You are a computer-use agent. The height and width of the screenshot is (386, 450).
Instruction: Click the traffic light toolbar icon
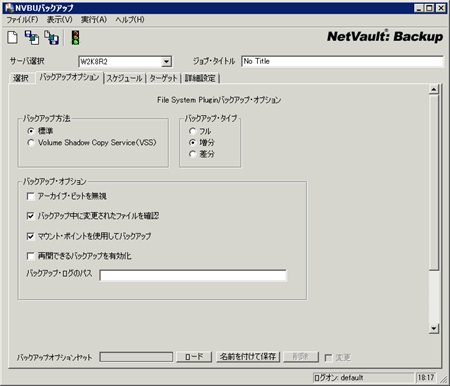pyautogui.click(x=75, y=37)
